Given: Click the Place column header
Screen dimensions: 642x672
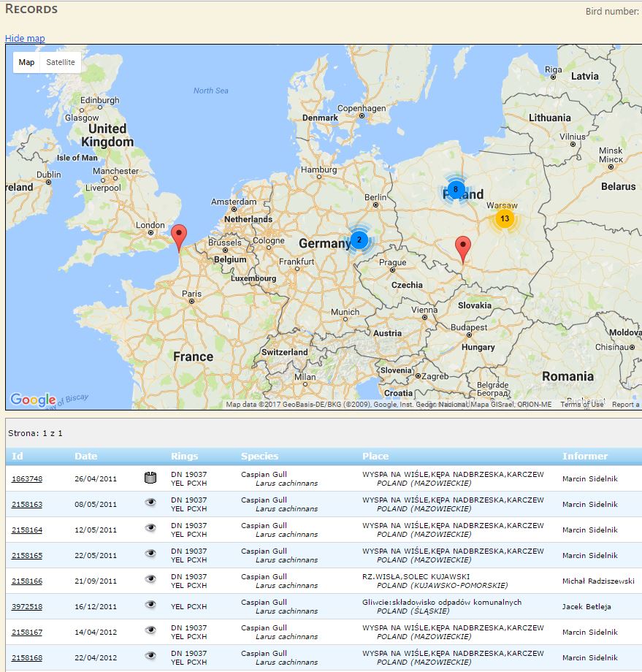Looking at the screenshot, I should (x=375, y=457).
